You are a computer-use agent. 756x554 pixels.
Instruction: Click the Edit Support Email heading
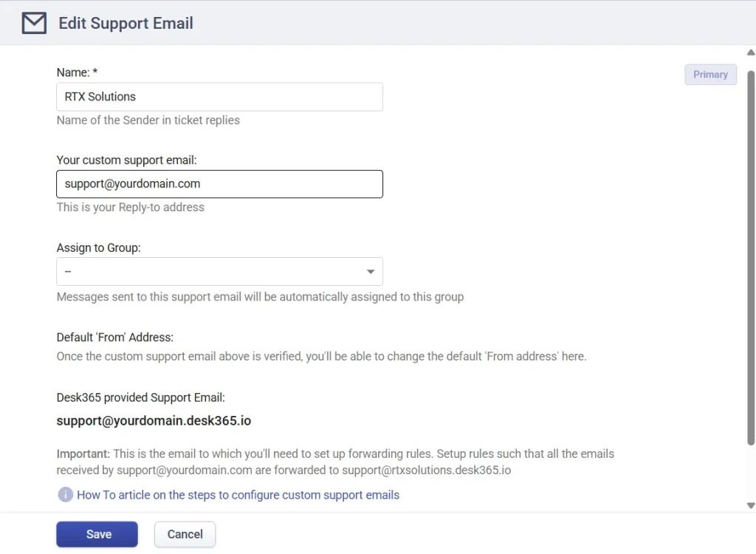tap(126, 23)
